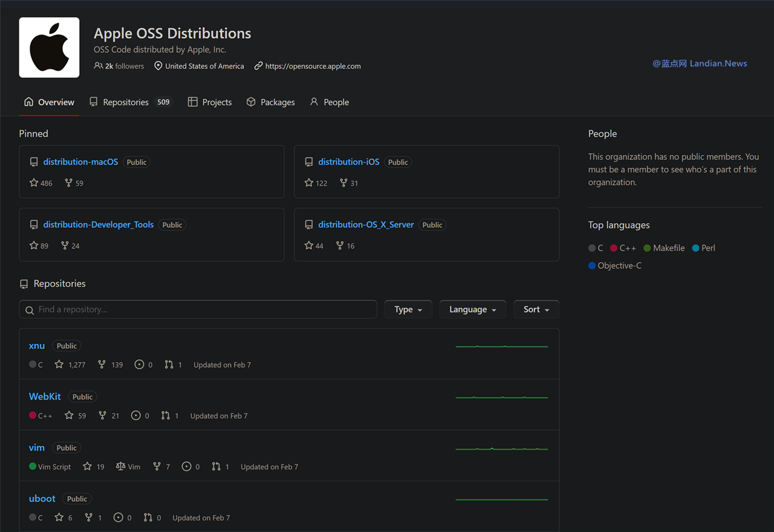
Task: Open the xnu repository
Action: tap(37, 346)
